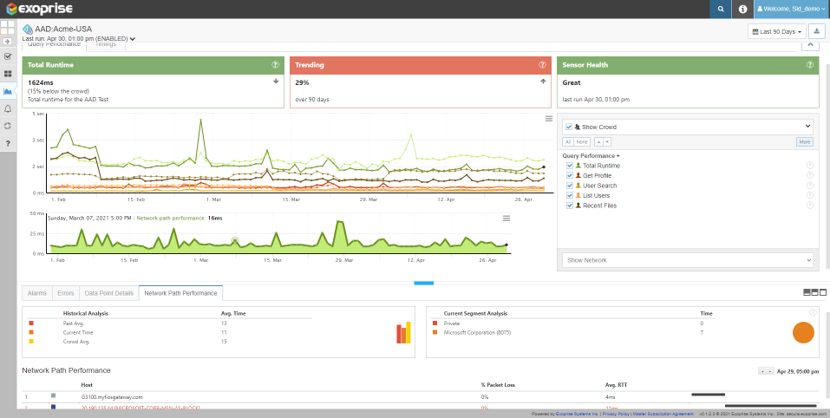Uncheck the Recent Files series checkbox
830x418 pixels.
pos(570,205)
